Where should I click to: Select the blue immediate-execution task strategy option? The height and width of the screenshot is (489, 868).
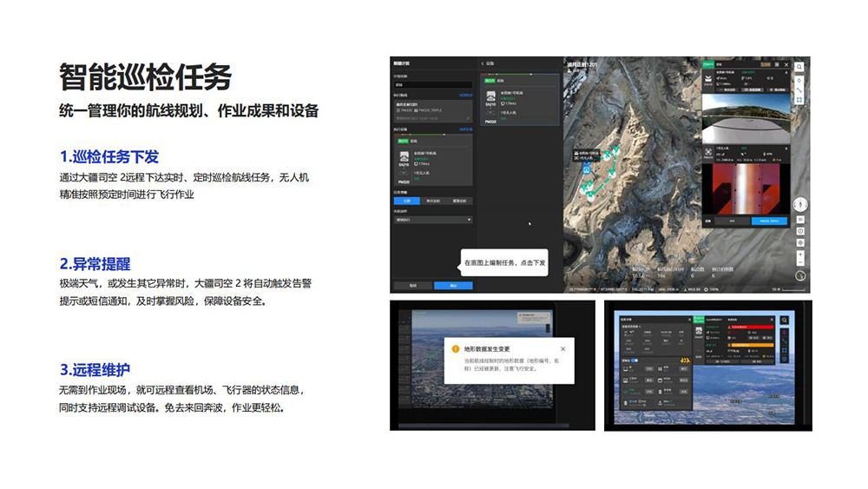coord(405,200)
